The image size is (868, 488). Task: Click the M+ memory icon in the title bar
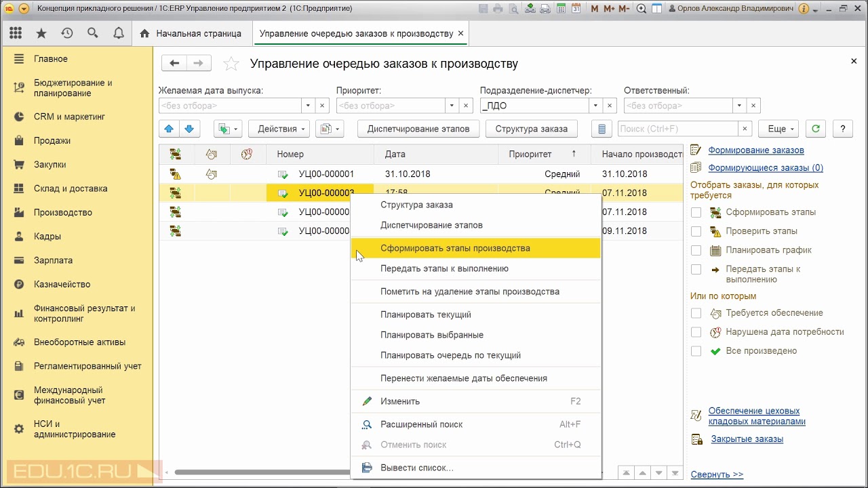point(608,8)
